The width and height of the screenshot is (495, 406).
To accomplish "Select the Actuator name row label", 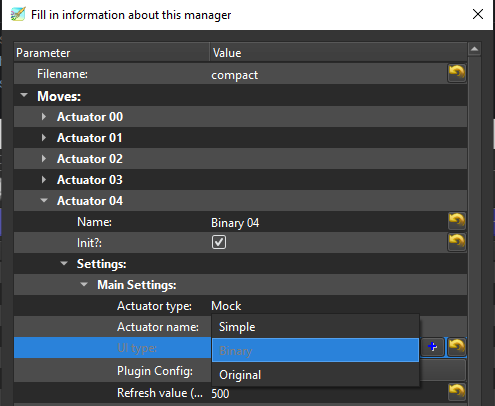I will (x=158, y=327).
